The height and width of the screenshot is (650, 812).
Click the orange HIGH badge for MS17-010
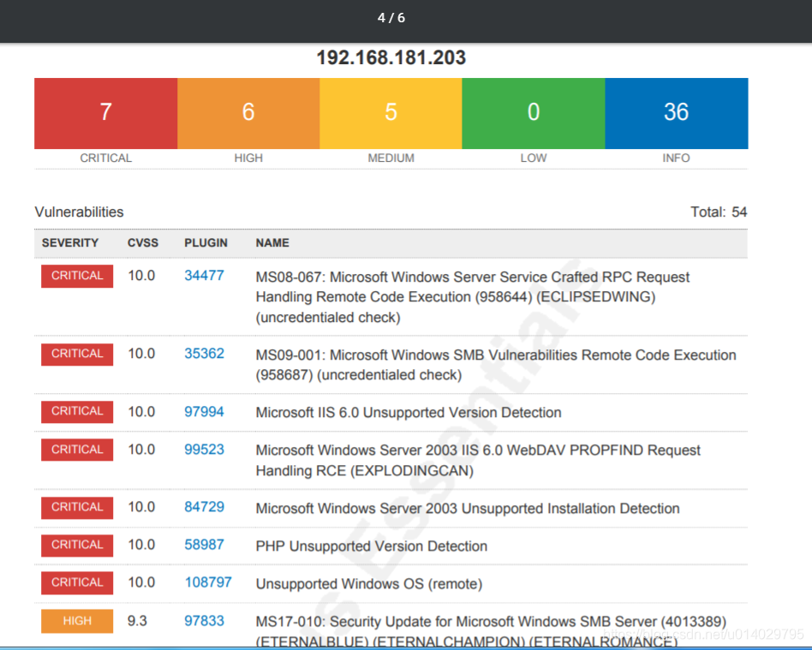click(77, 621)
